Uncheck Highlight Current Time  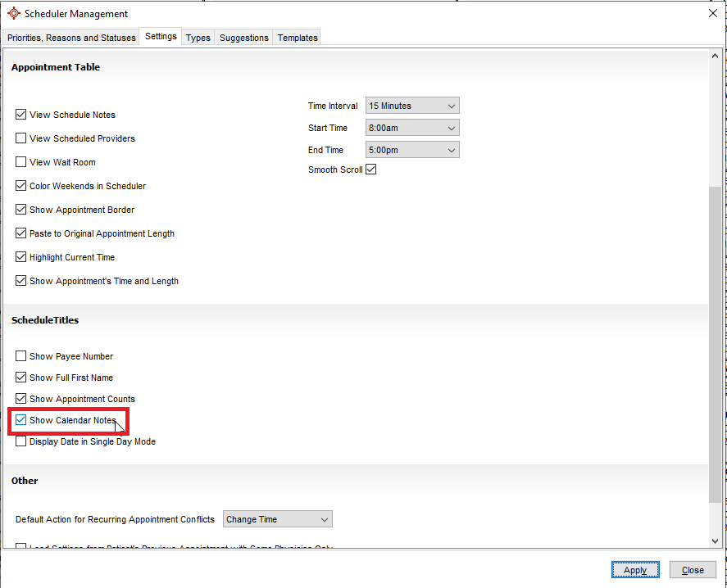click(21, 257)
